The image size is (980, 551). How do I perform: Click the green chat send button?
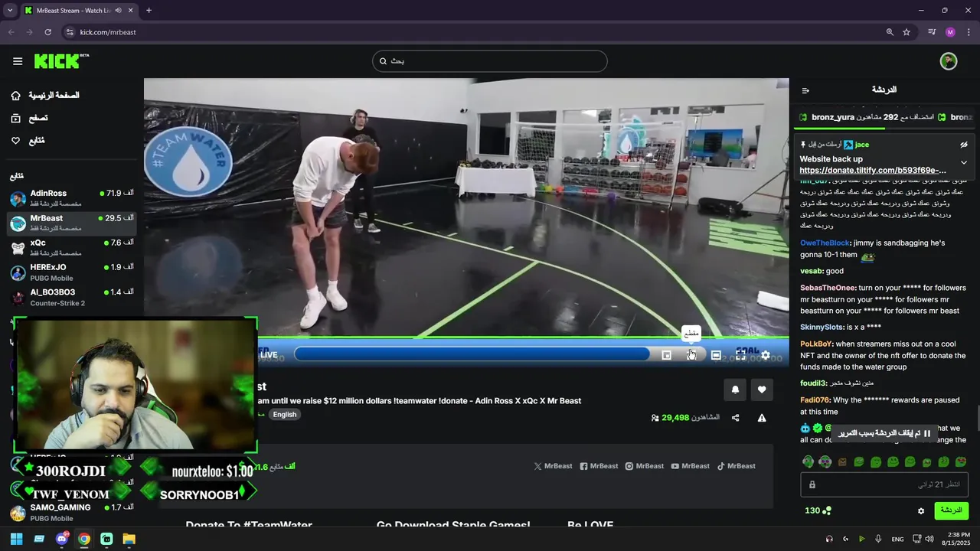(x=951, y=510)
